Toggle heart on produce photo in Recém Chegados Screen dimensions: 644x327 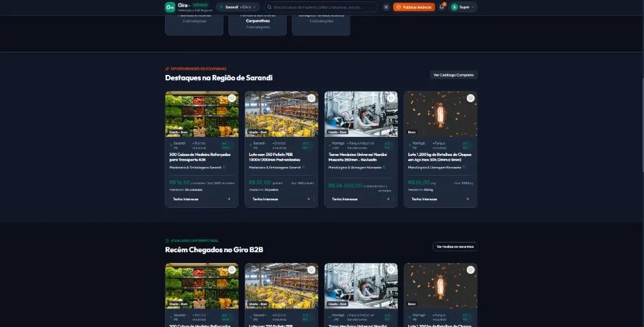(232, 270)
